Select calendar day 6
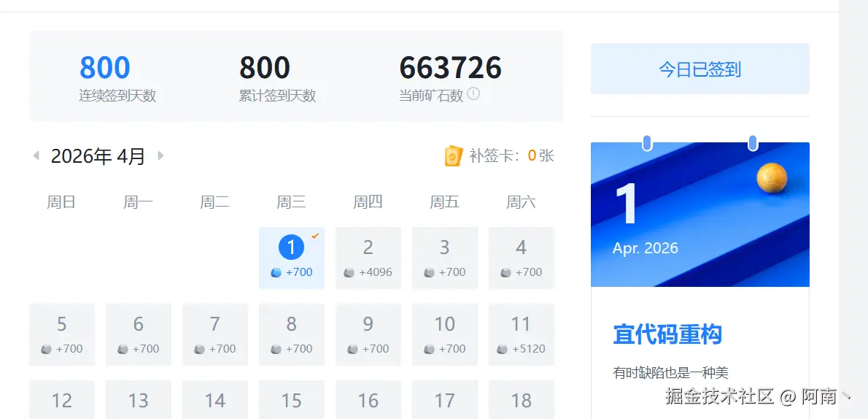The image size is (868, 419). [139, 334]
